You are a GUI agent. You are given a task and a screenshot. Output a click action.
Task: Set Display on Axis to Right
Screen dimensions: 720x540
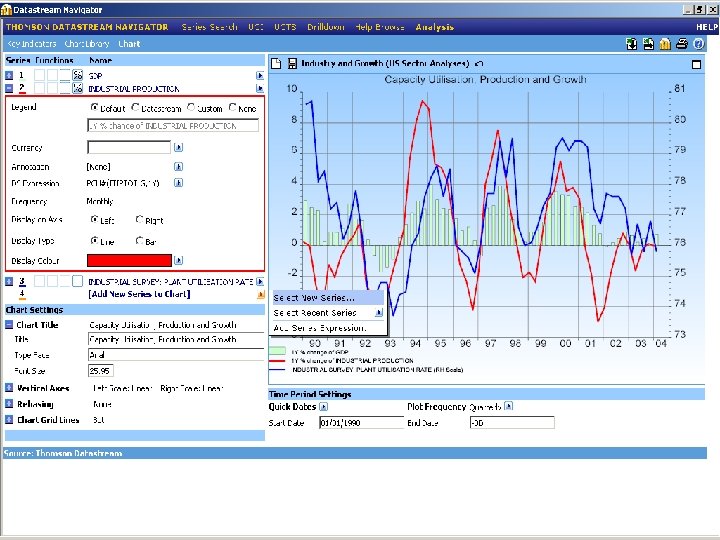click(x=139, y=219)
